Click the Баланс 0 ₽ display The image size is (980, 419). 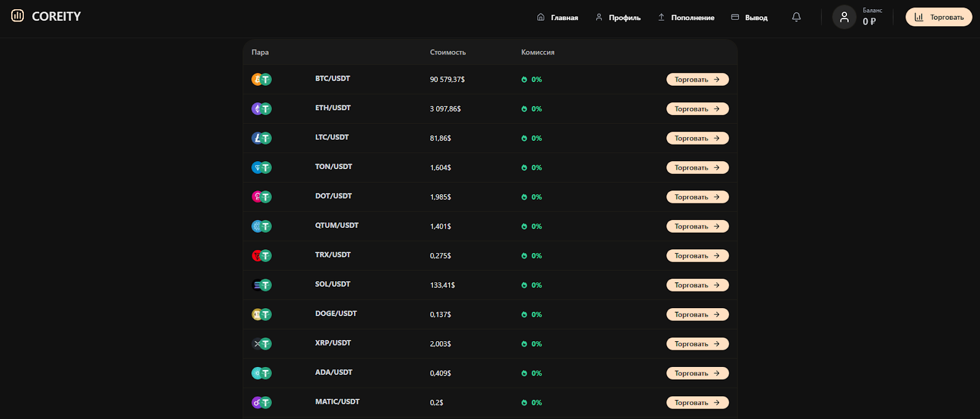point(872,17)
